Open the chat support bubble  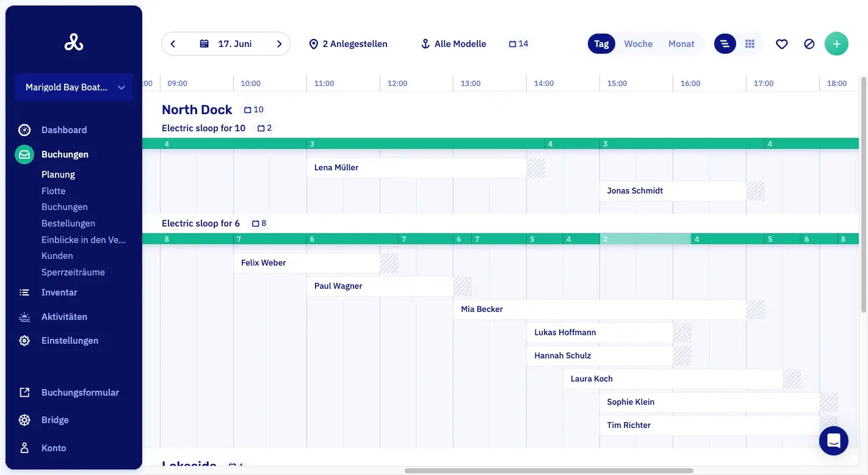(x=834, y=440)
